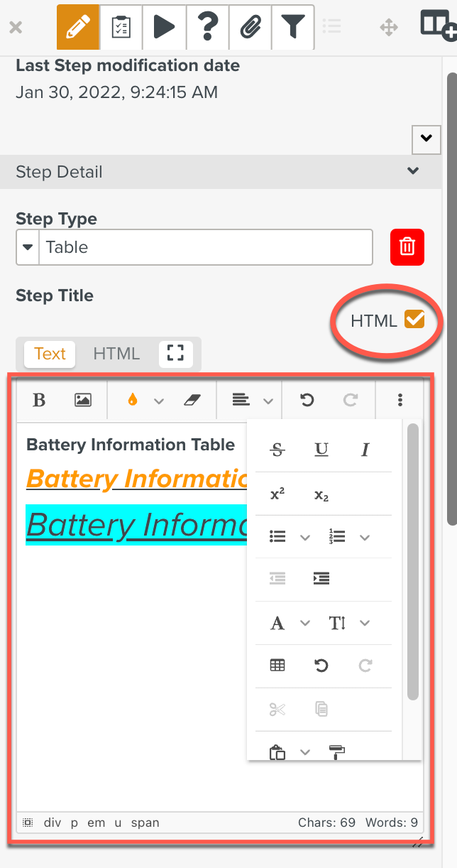Viewport: 457px width, 868px height.
Task: Expand the text alignment dropdown arrow
Action: pos(268,401)
